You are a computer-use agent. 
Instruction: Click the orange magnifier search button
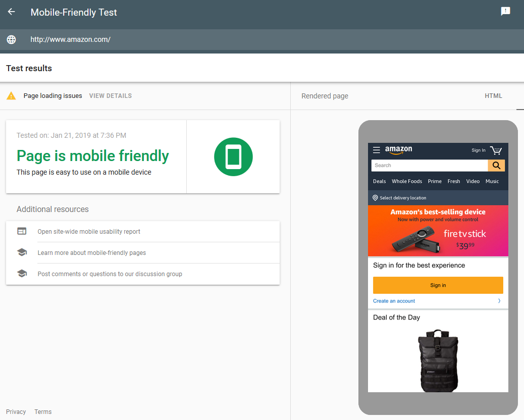click(496, 166)
